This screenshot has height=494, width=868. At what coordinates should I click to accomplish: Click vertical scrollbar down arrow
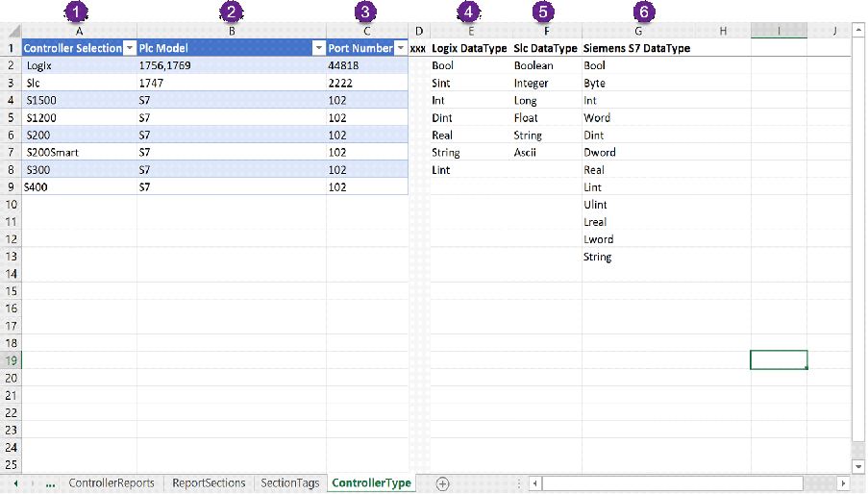point(858,466)
